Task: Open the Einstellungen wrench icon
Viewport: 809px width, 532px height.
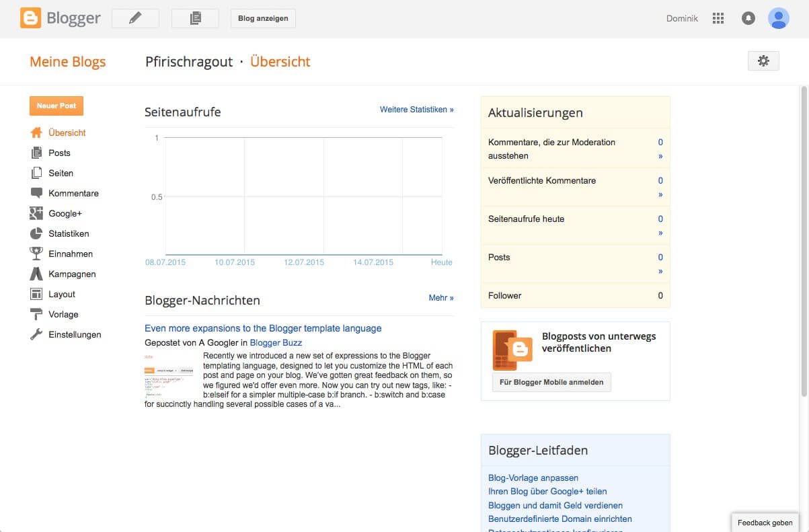Action: (x=35, y=334)
